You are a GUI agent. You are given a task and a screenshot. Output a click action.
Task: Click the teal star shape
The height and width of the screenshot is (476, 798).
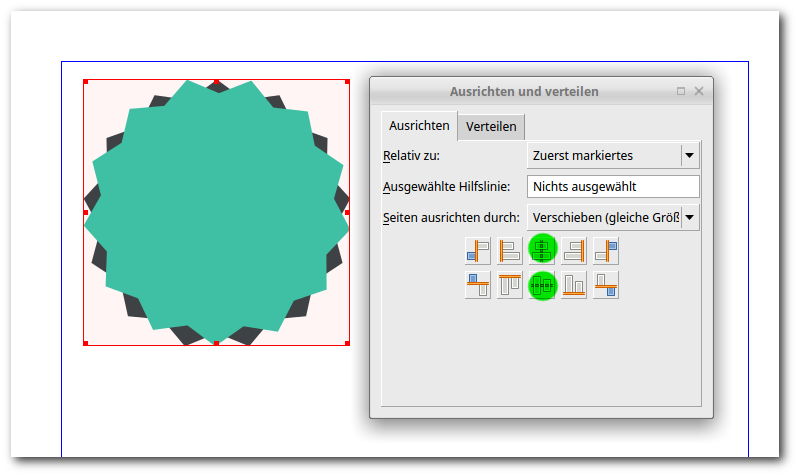click(x=216, y=210)
